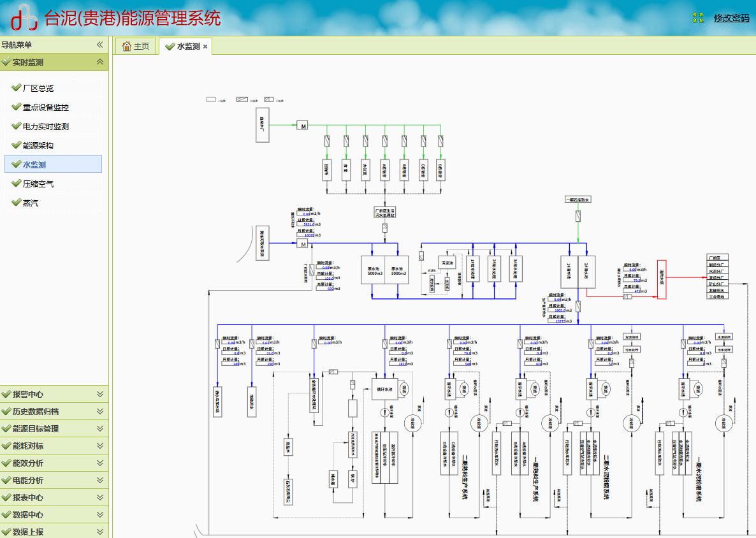This screenshot has width=756, height=538.
Task: Collapse the 导航菜单 sidebar with double arrow
Action: coord(99,45)
